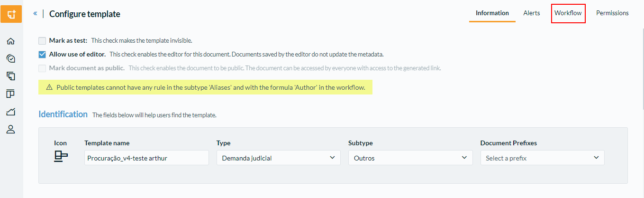Click the Identification section heading
This screenshot has width=644, height=198.
click(x=63, y=114)
